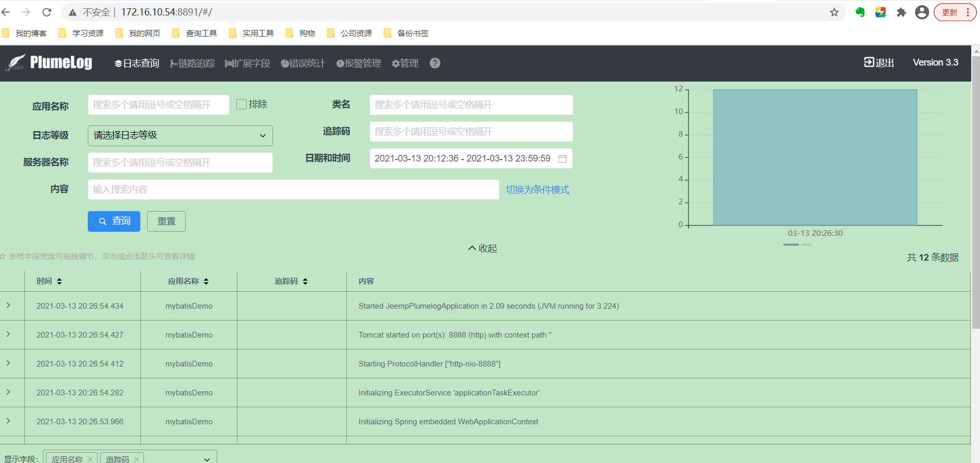
Task: Focus the 服务器名称 search field
Action: pyautogui.click(x=180, y=163)
